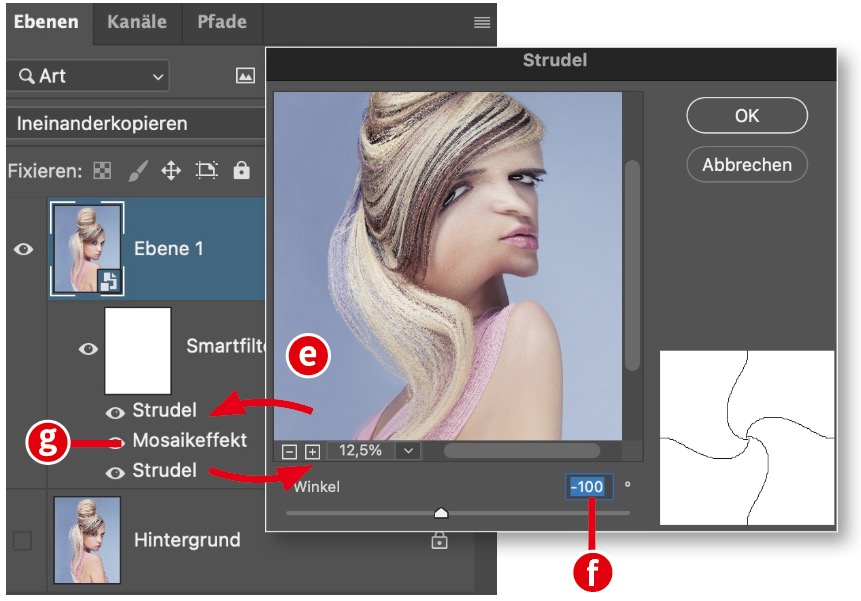Screen dimensions: 861x601
Task: Open the Art filter type dropdown
Action: coord(88,76)
